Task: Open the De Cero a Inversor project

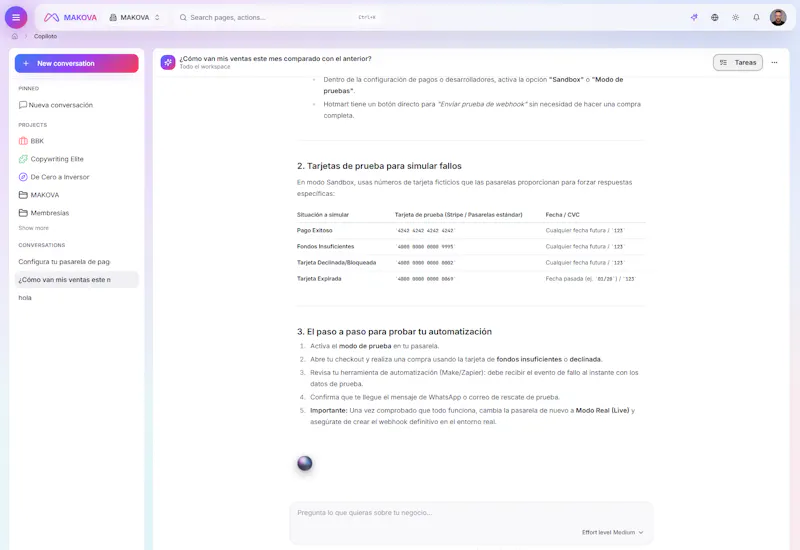Action: tap(77, 177)
